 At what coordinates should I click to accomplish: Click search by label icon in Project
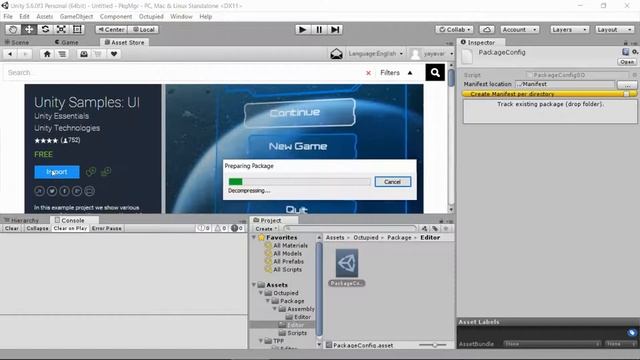point(435,229)
